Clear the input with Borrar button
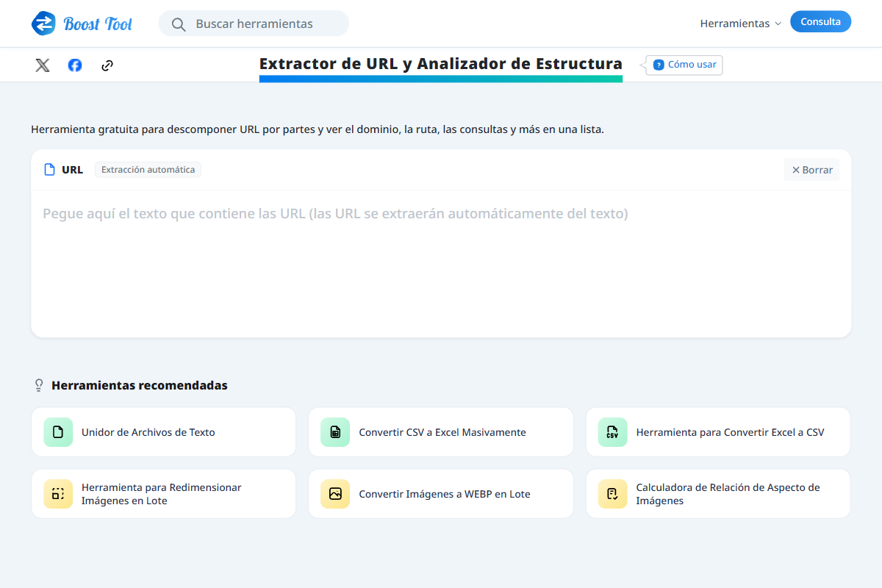 [x=811, y=170]
